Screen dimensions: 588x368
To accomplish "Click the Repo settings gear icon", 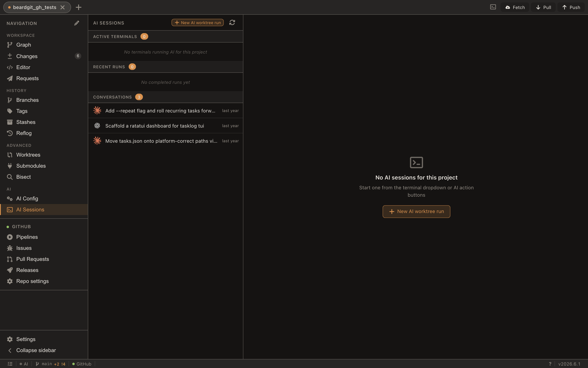I will click(x=10, y=281).
